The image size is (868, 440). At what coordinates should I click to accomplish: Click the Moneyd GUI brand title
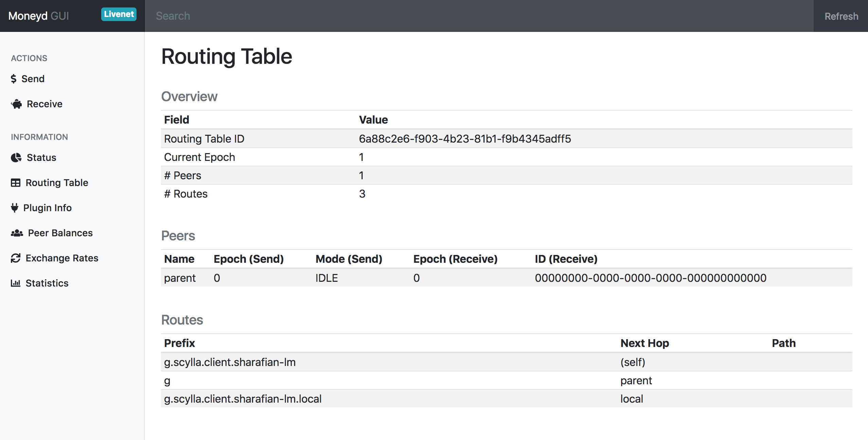coord(38,16)
